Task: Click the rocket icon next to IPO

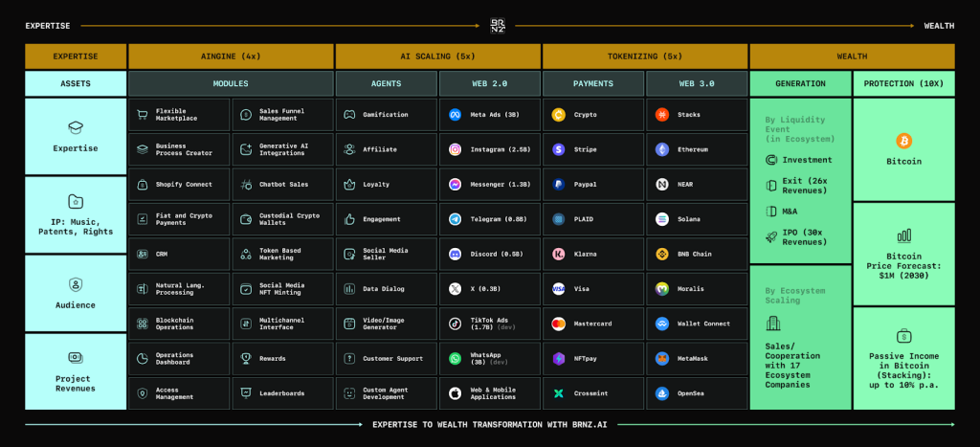Action: click(770, 237)
